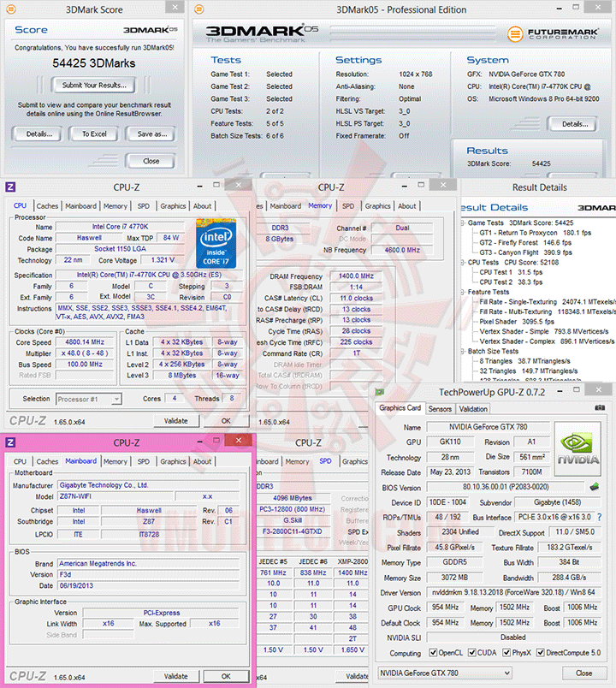The width and height of the screenshot is (616, 688).
Task: Collapse the Batch Size Tests tree node
Action: pos(463,351)
